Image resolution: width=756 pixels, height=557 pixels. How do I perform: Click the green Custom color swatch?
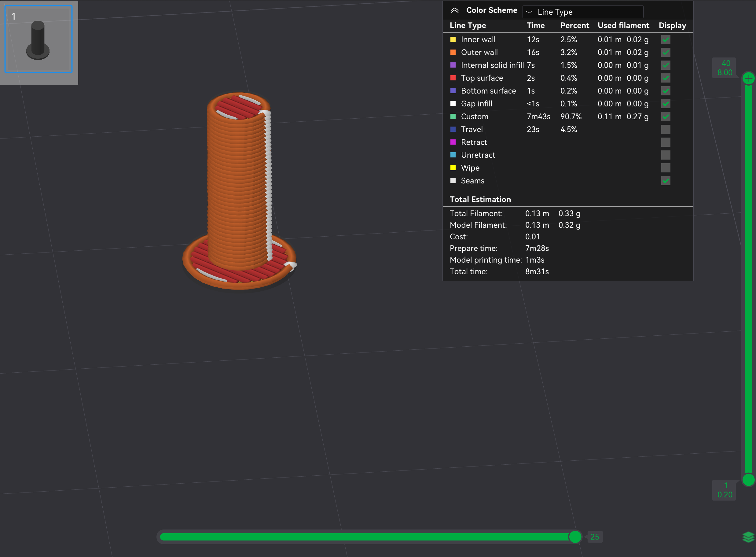click(x=453, y=116)
